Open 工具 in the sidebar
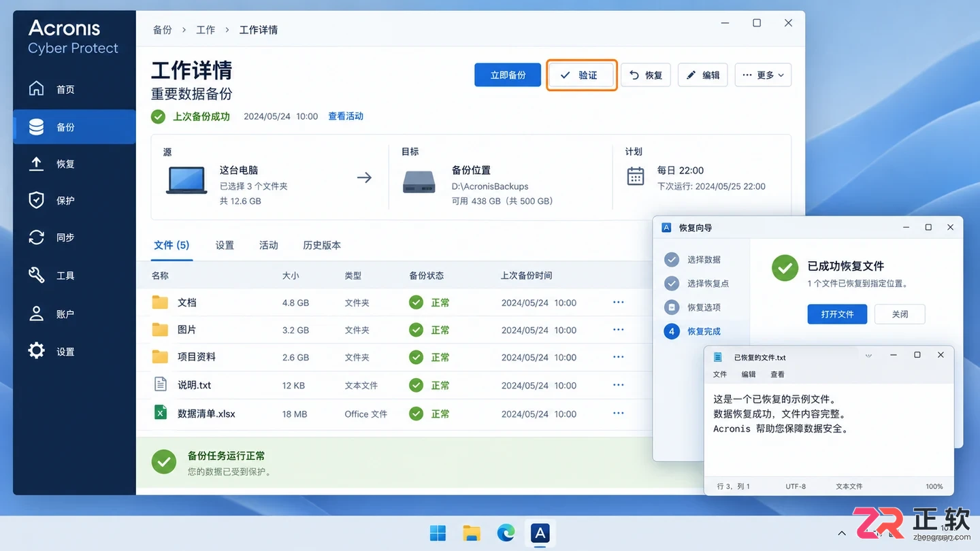 click(x=74, y=275)
